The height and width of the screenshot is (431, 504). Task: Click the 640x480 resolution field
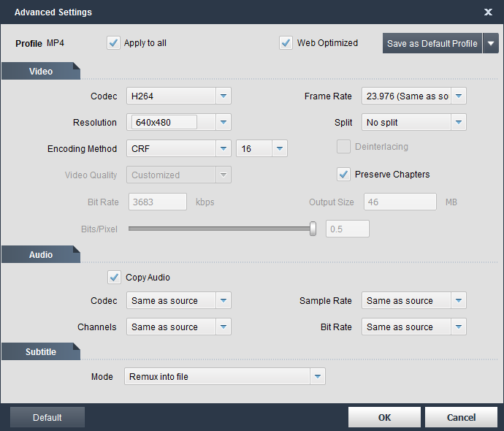click(164, 122)
